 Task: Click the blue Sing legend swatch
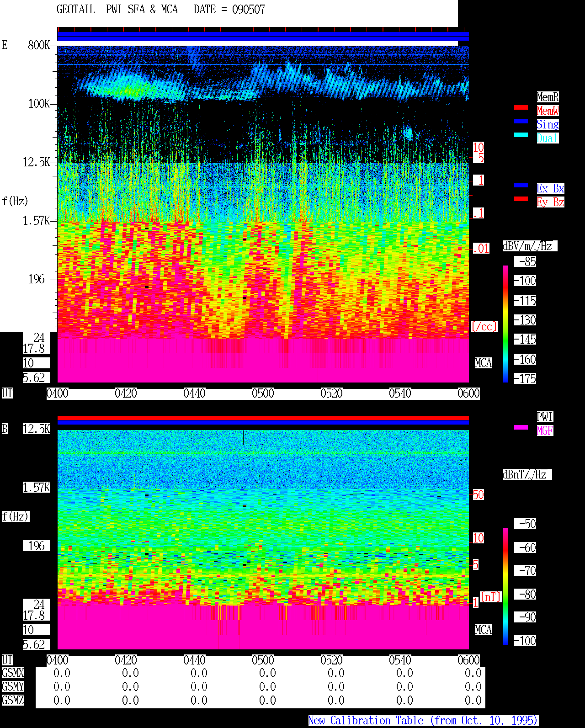pos(521,121)
